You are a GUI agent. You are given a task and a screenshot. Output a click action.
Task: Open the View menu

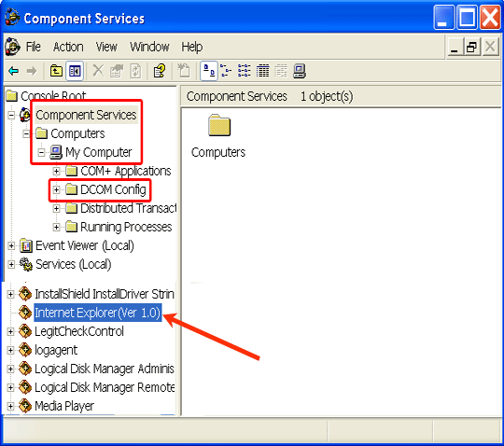106,47
